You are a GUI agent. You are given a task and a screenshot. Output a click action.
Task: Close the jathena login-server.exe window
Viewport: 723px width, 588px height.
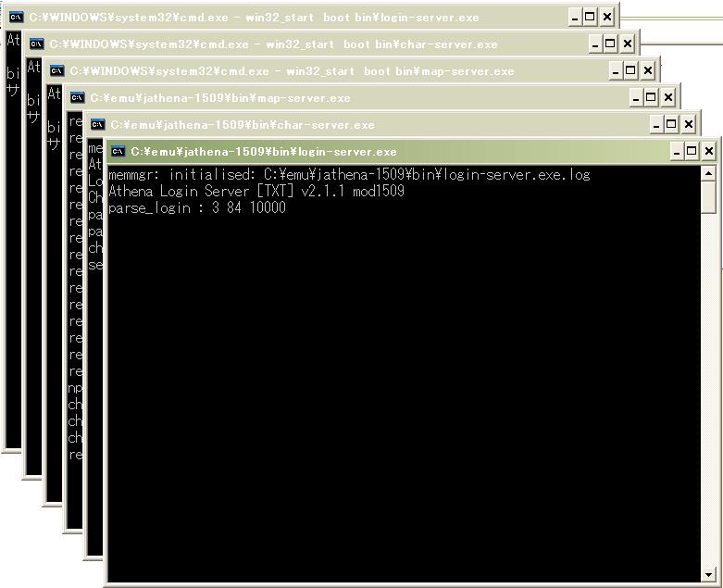(x=709, y=151)
